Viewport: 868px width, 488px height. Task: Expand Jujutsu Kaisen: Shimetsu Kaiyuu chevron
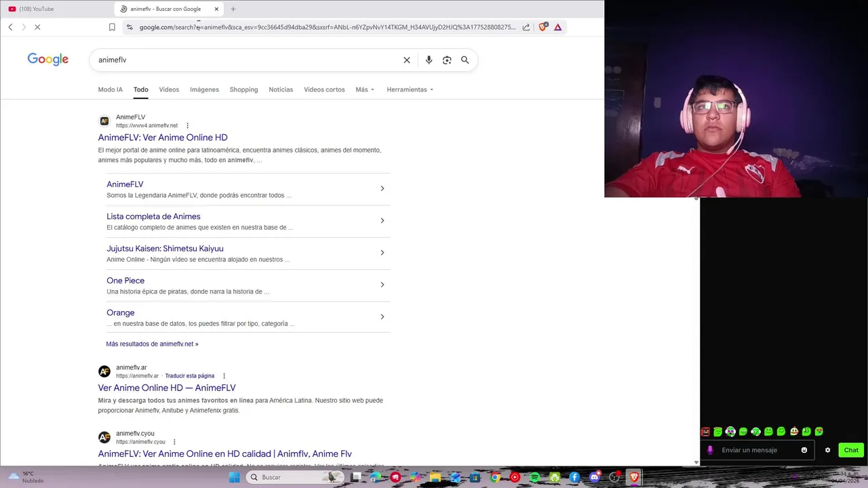point(382,253)
